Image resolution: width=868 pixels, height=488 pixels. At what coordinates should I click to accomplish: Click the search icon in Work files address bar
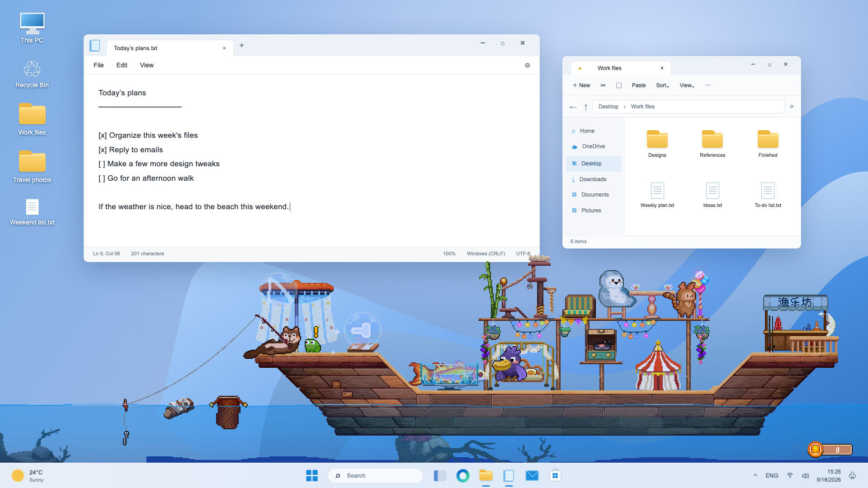pos(792,107)
